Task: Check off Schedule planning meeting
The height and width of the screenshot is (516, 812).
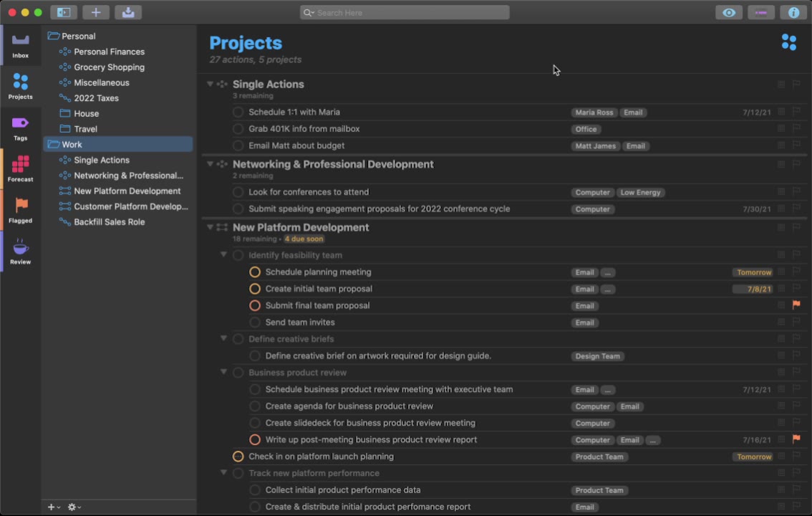Action: [255, 272]
